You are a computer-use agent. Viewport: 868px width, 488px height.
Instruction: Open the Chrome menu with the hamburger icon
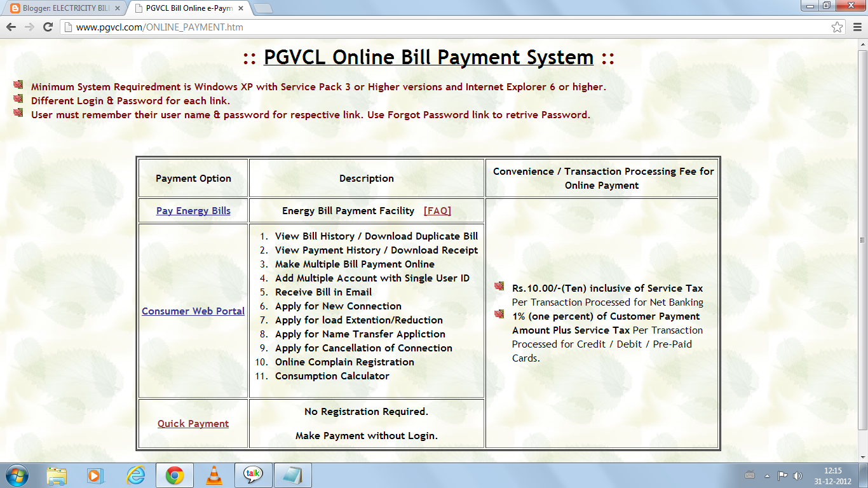pyautogui.click(x=857, y=27)
